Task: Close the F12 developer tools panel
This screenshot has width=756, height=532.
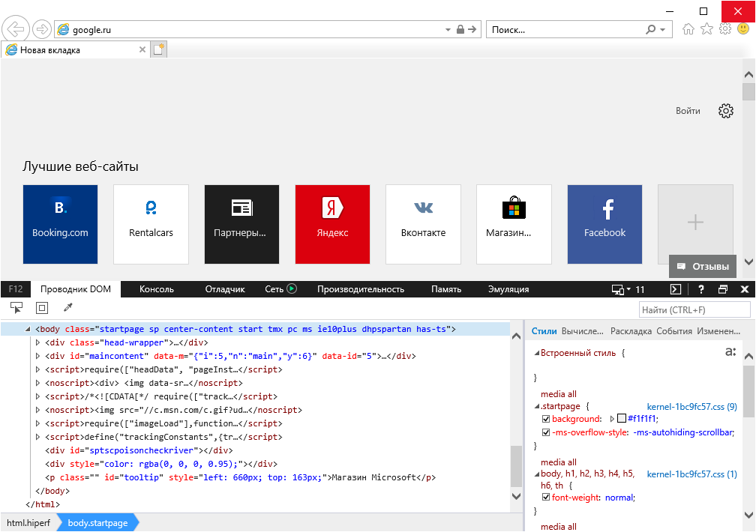Action: (x=745, y=289)
